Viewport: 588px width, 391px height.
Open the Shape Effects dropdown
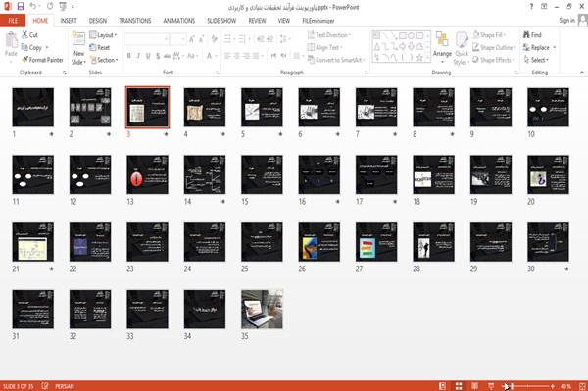[494, 60]
